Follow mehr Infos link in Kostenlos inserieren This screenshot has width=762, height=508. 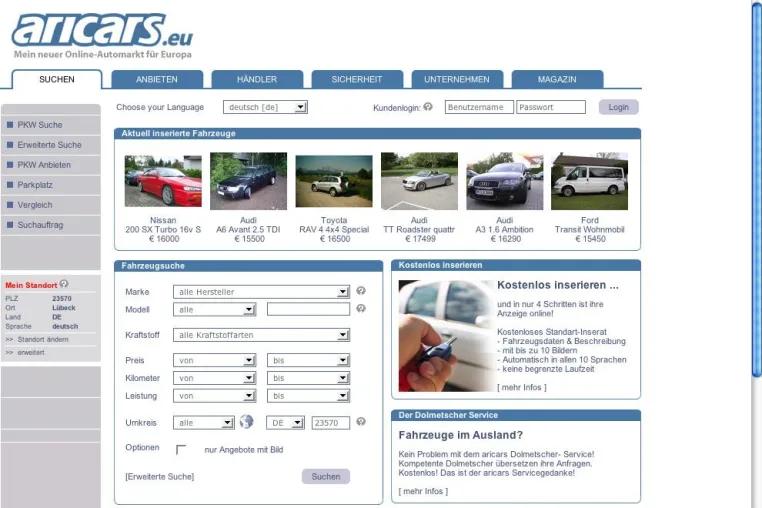[x=521, y=387]
